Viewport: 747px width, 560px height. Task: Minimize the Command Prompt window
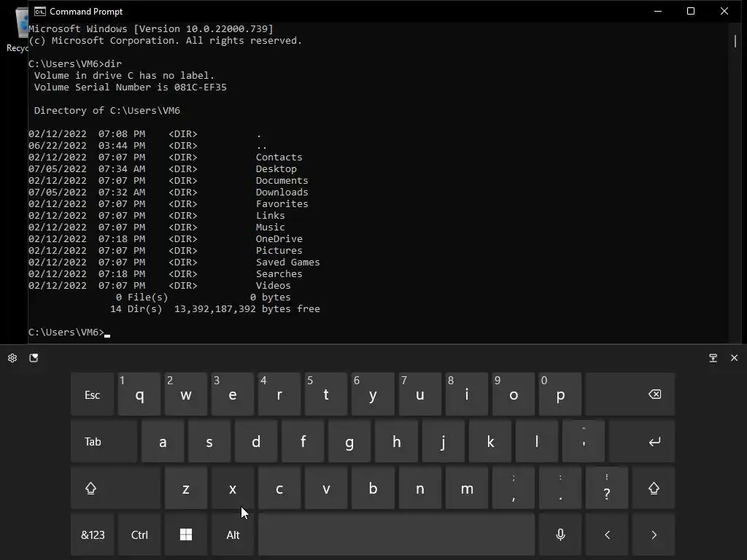[x=658, y=11]
